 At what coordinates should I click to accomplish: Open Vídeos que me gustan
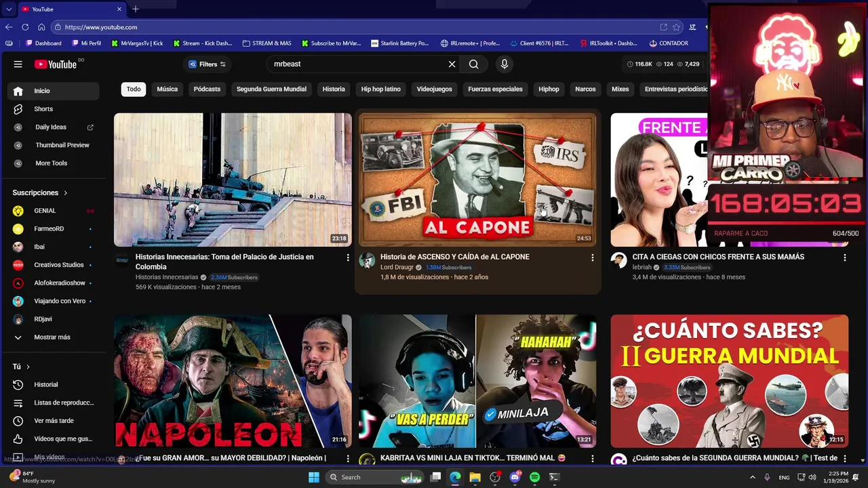[x=53, y=439]
